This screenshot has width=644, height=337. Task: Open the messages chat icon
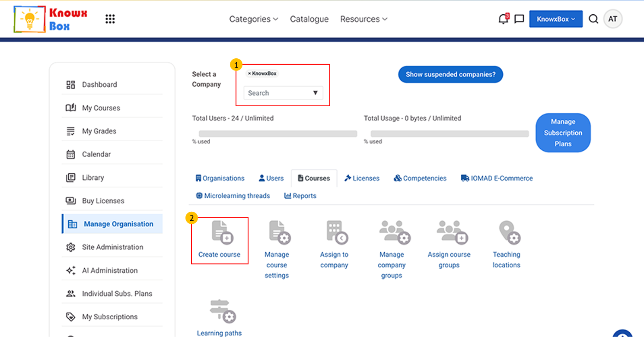click(x=519, y=19)
